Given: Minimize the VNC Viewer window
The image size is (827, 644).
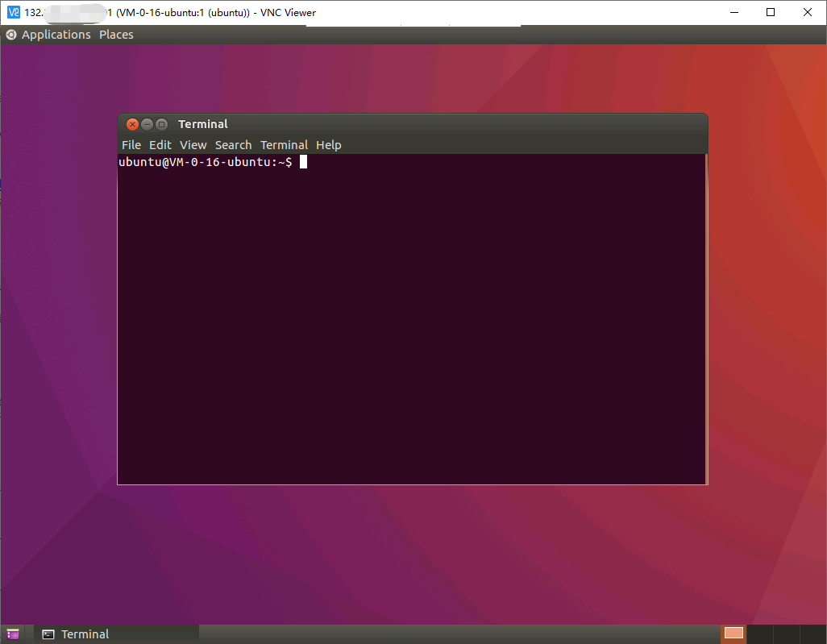Looking at the screenshot, I should pos(733,12).
